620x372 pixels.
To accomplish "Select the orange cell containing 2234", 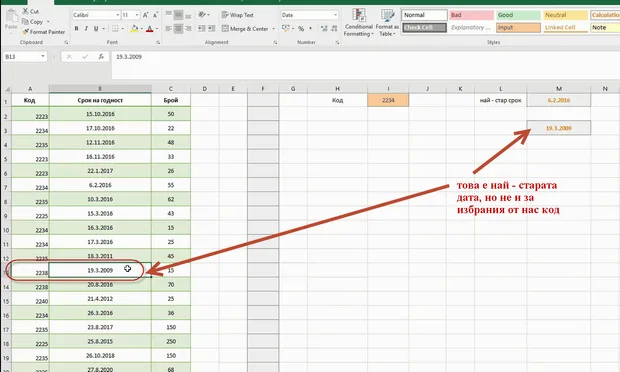I will pos(388,100).
